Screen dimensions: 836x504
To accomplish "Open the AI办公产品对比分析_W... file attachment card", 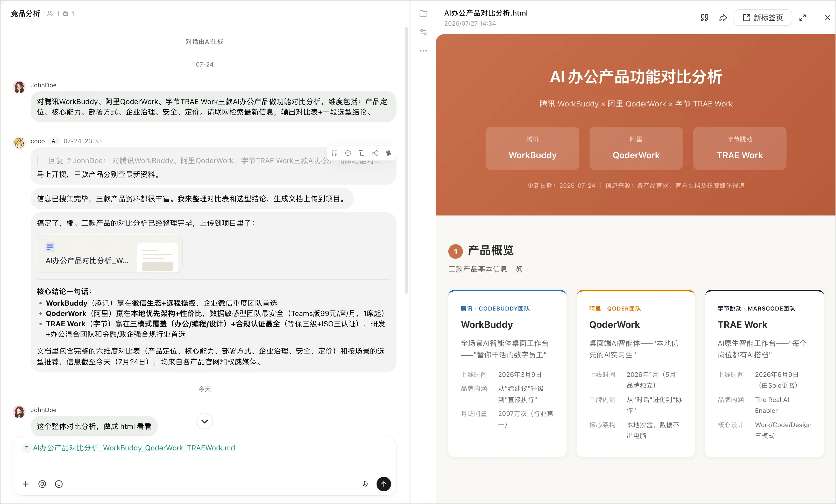I will [110, 254].
